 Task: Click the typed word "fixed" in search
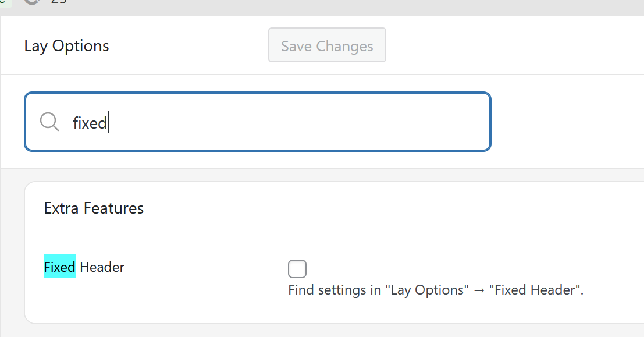pos(90,123)
